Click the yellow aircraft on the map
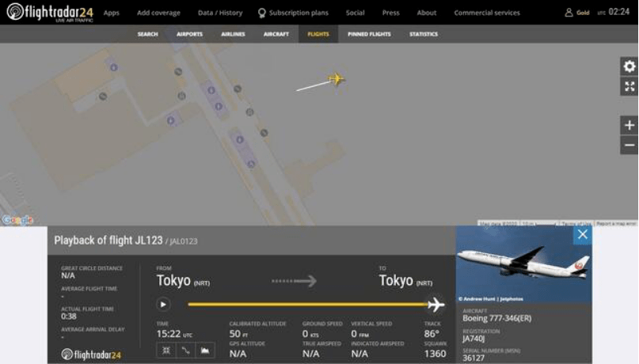Viewport: 639px width, 364px height. tap(337, 78)
